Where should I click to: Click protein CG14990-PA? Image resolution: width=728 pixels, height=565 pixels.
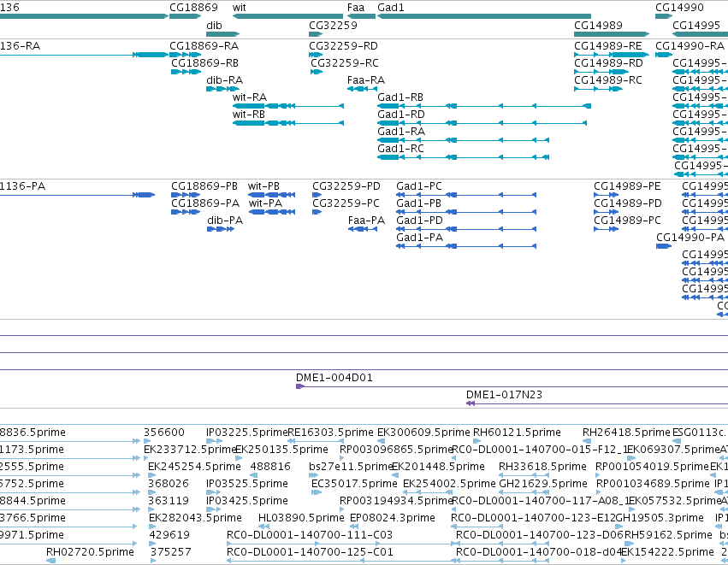click(x=664, y=246)
